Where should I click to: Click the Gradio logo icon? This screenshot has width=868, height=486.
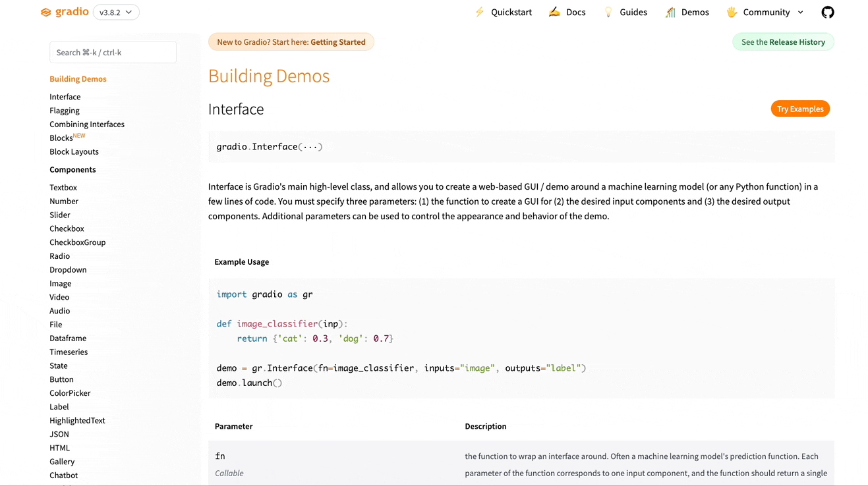tap(45, 13)
